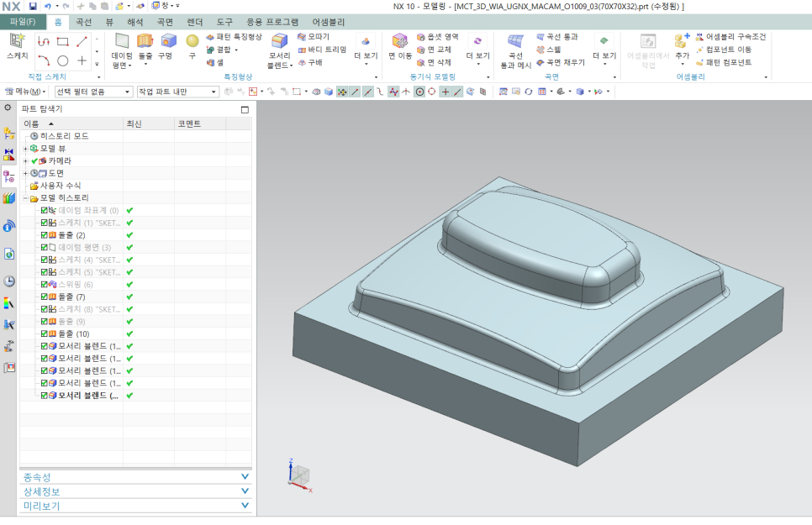Switch to the 곡선 ribbon tab
Image resolution: width=812 pixels, height=525 pixels.
tap(83, 22)
